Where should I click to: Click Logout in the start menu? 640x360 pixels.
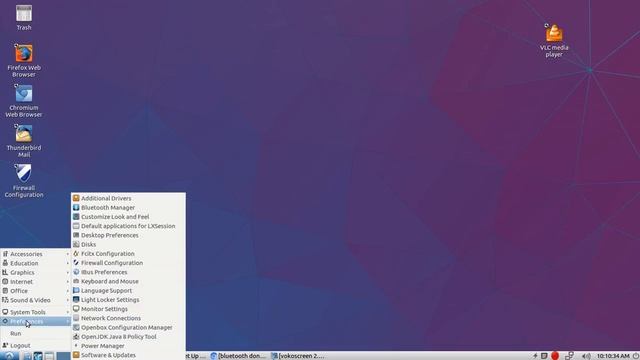pyautogui.click(x=36, y=345)
